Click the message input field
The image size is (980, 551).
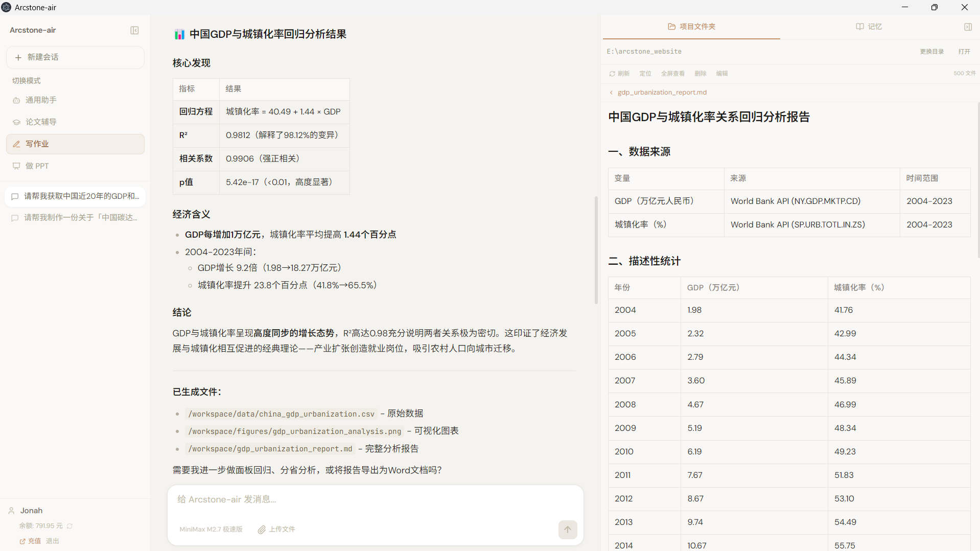coord(375,499)
